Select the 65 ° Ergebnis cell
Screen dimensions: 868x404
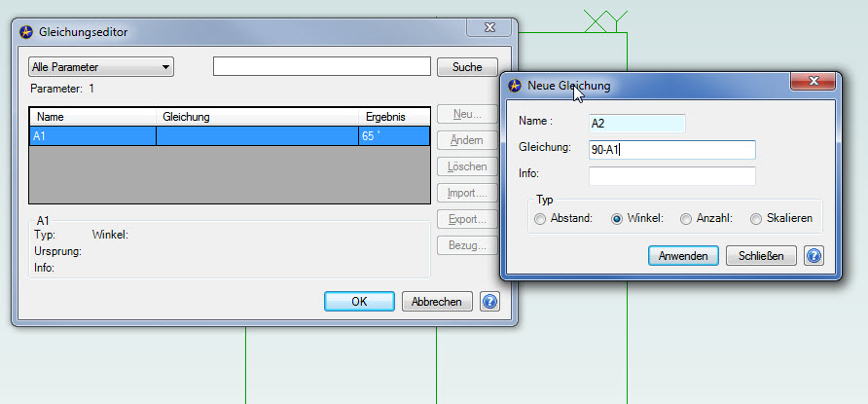pyautogui.click(x=394, y=136)
